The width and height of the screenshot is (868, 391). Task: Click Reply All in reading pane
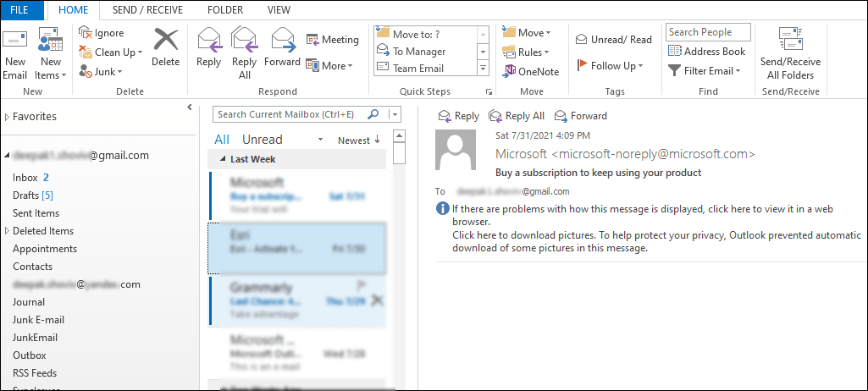coord(517,116)
